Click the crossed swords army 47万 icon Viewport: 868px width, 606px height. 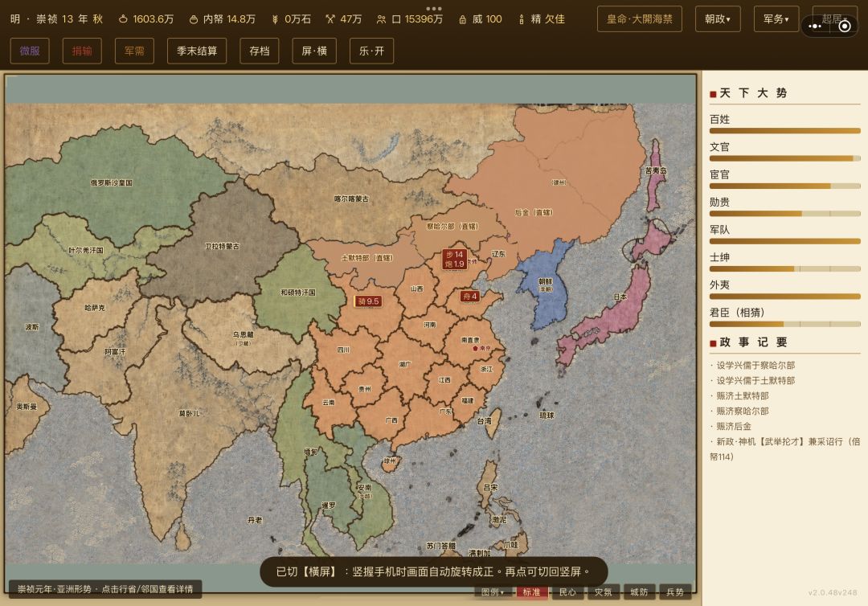click(330, 19)
